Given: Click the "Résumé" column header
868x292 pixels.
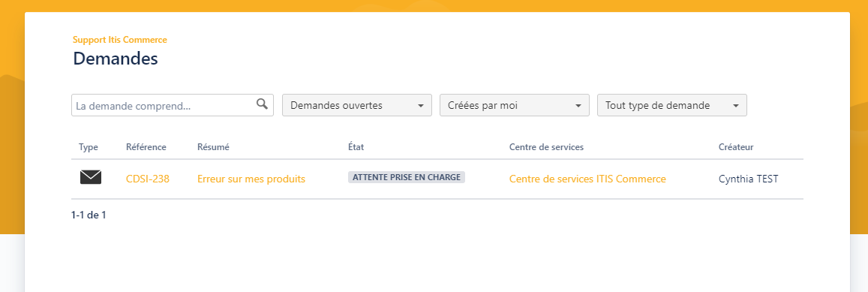Looking at the screenshot, I should point(213,147).
